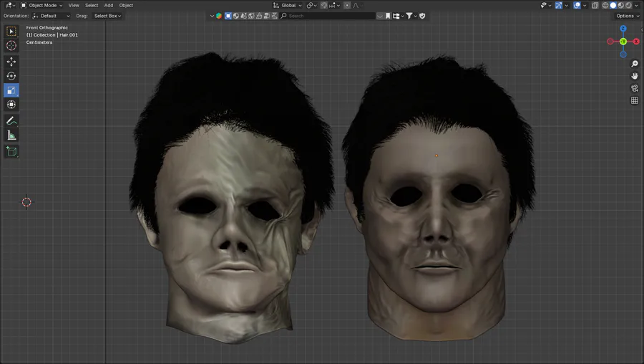
Task: Choose the Rotate tool
Action: [x=11, y=76]
